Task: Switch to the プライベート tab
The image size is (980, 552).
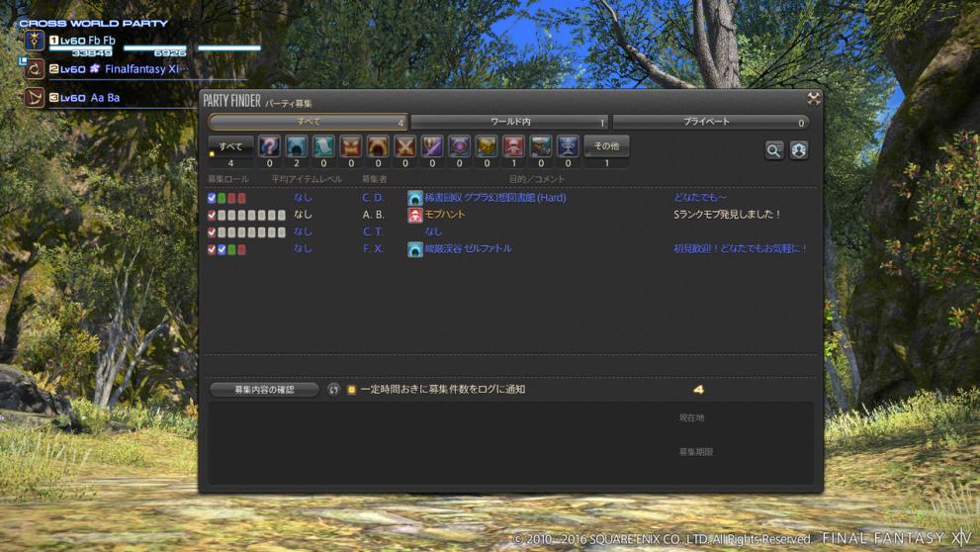Action: [709, 122]
